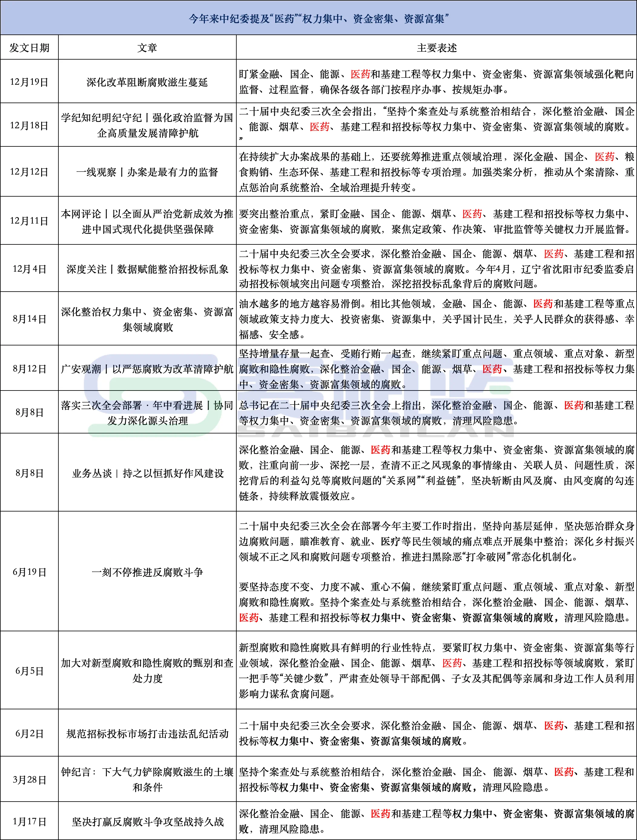Select article 学纪知纪明纪守纪 强化政治监督
This screenshot has width=637, height=840.
pos(147,125)
